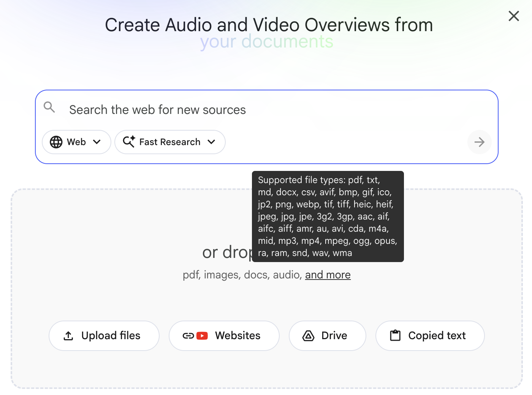Choose the Copied text label
The image size is (532, 395).
(x=437, y=336)
